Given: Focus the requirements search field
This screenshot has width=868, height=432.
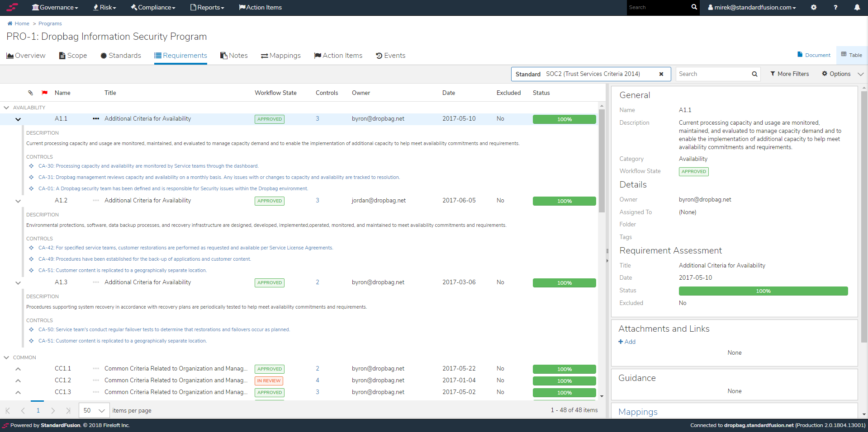Looking at the screenshot, I should 713,74.
